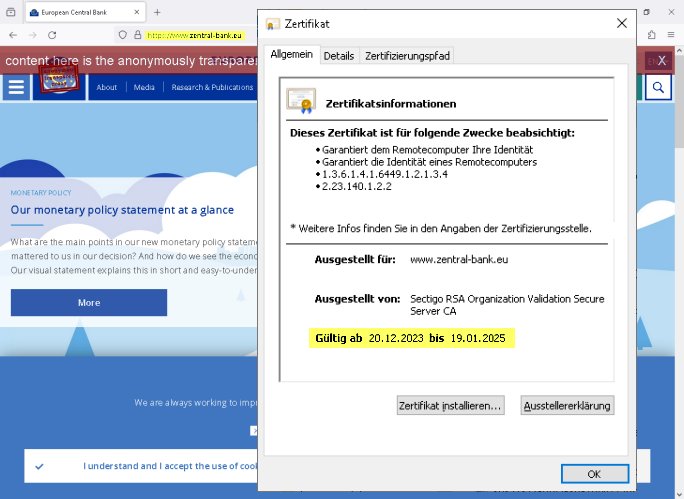Open the Firefox view icon
684x499 pixels.
(x=10, y=12)
